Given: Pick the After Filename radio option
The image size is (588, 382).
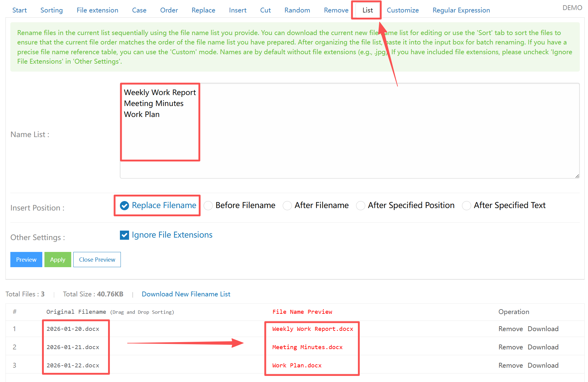Looking at the screenshot, I should 287,206.
